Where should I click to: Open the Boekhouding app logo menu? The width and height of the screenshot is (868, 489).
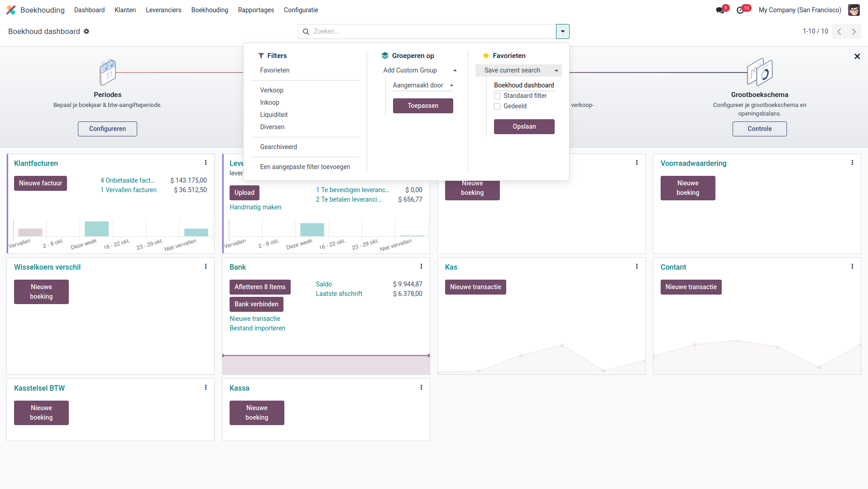pos(11,10)
